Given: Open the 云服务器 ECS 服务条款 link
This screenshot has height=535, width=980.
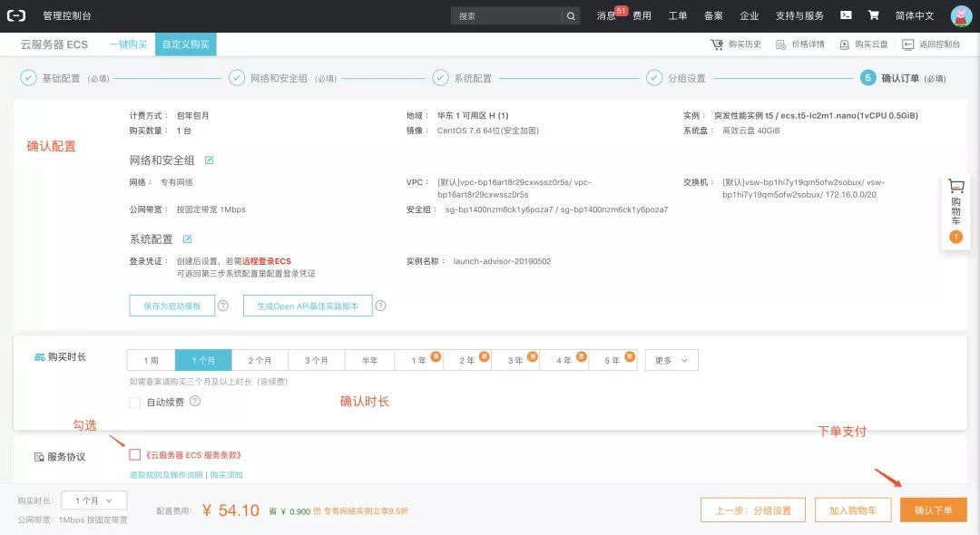Looking at the screenshot, I should 194,455.
